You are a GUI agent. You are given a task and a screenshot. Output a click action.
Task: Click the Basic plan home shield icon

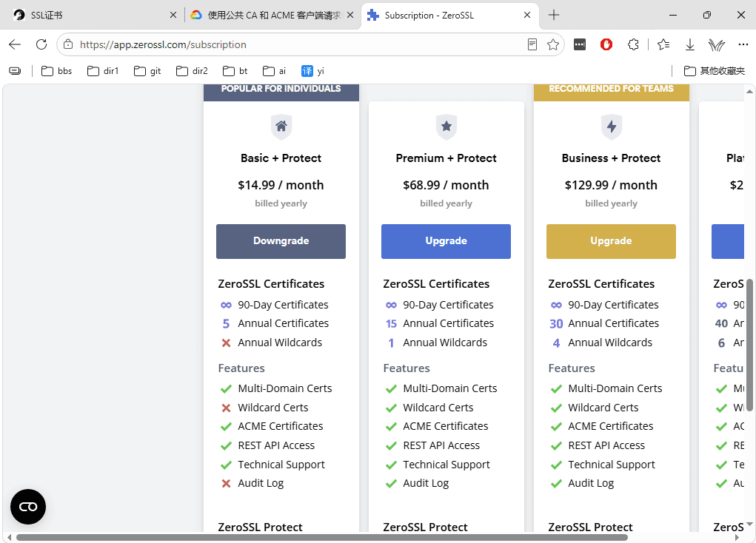(x=281, y=127)
